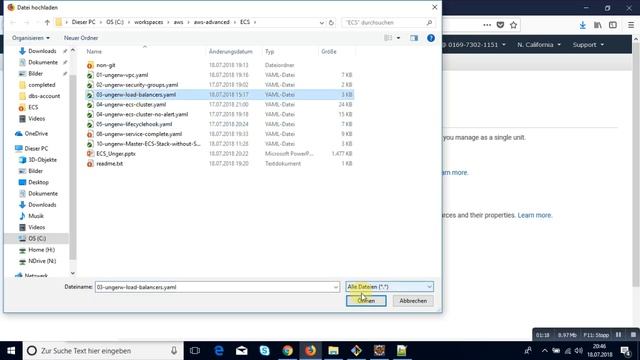Select 01-ungerw-vpc.yaml file
This screenshot has height=360, width=640.
(122, 75)
